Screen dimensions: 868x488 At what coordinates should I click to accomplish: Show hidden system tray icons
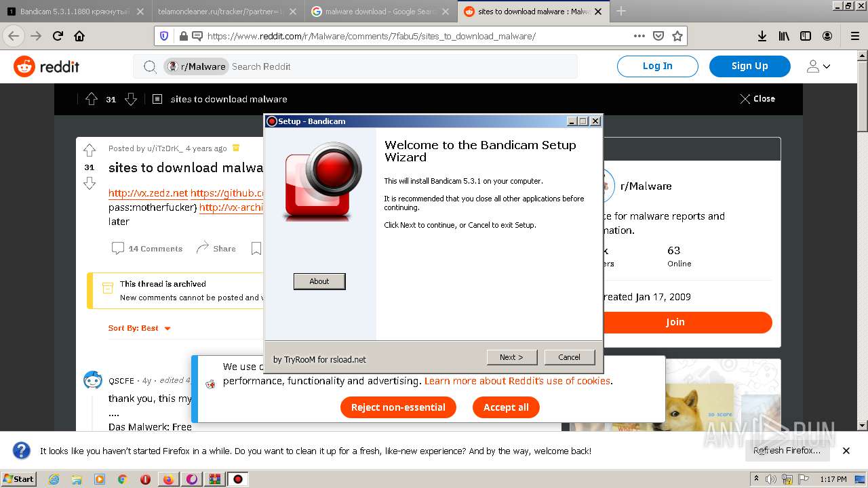coord(756,479)
